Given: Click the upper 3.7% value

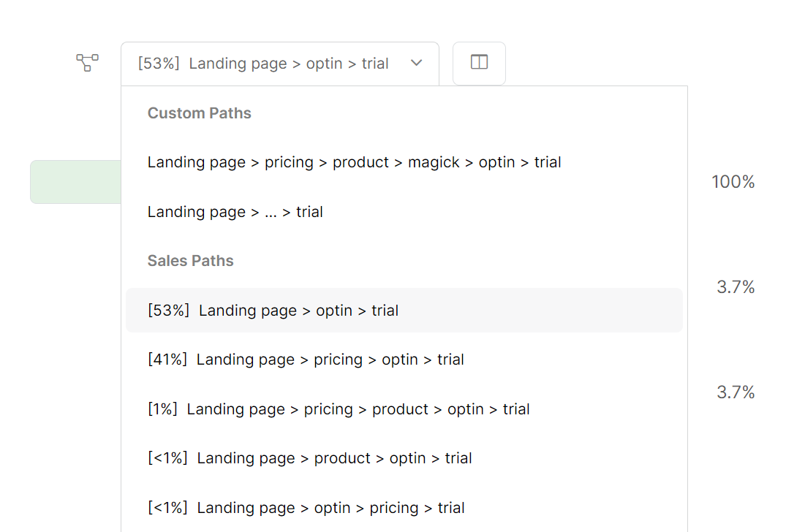Looking at the screenshot, I should pyautogui.click(x=736, y=287).
